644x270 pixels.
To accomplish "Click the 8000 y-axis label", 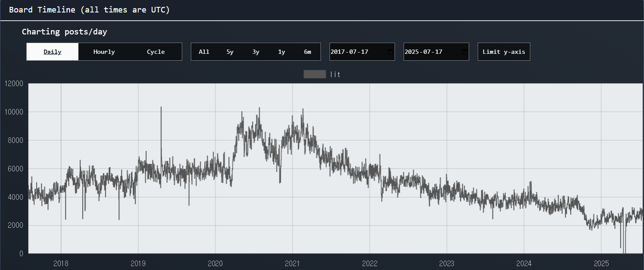I will (16, 140).
